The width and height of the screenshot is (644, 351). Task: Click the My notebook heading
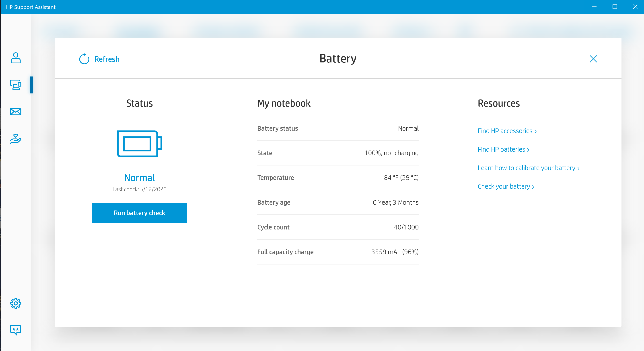[284, 103]
